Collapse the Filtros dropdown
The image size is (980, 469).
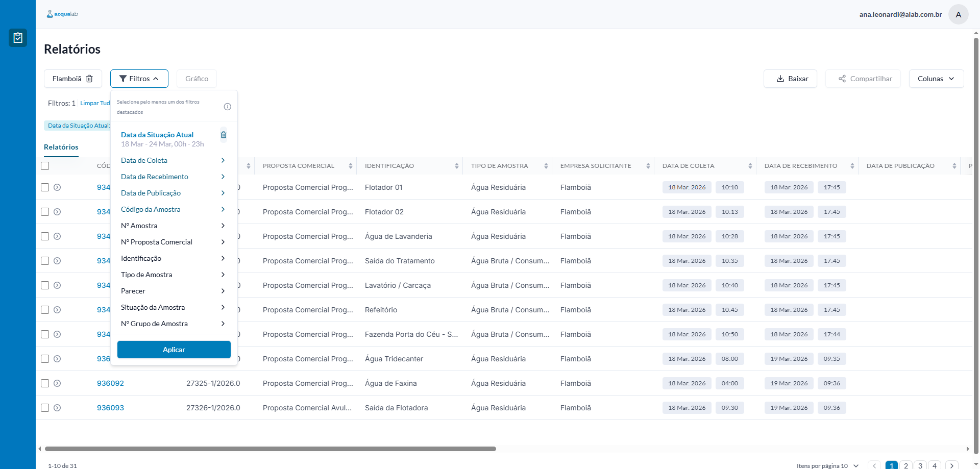click(x=139, y=79)
